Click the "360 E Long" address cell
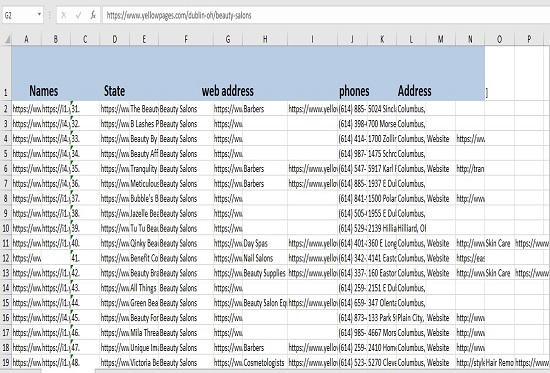 pyautogui.click(x=382, y=243)
